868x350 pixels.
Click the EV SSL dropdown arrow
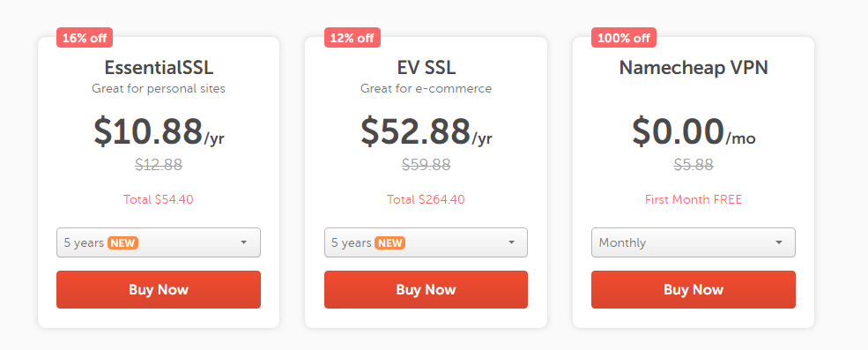pyautogui.click(x=511, y=242)
